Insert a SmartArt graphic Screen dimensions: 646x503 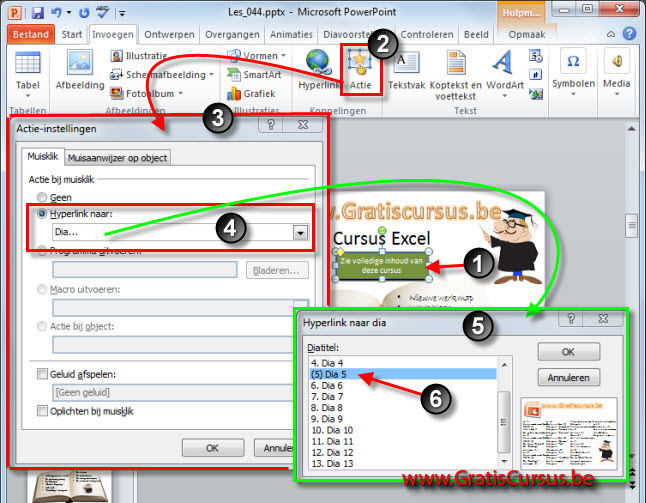[x=254, y=75]
